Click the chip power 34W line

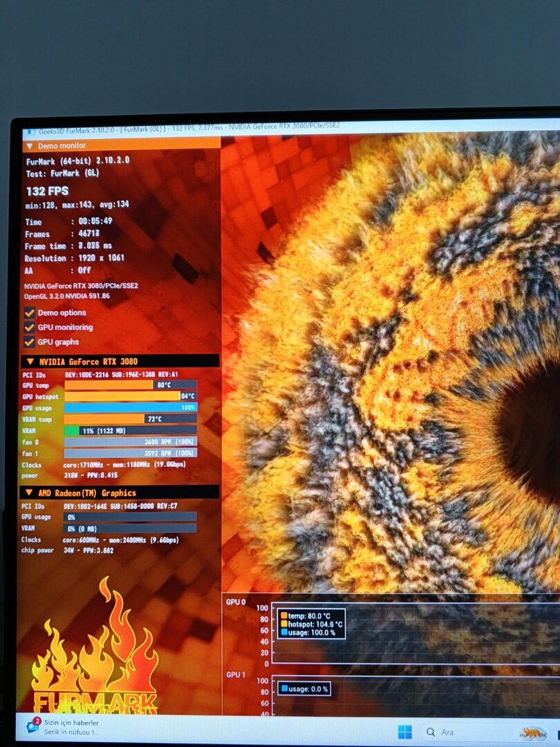coord(67,551)
